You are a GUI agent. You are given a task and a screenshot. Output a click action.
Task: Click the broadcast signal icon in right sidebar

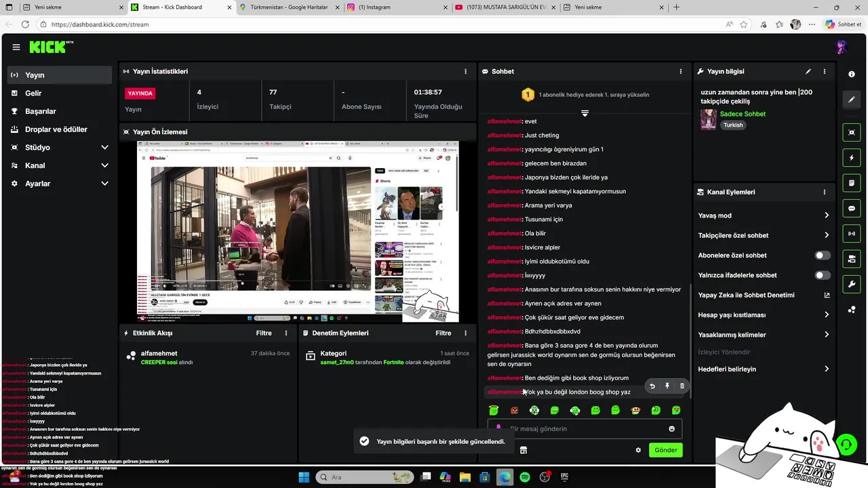852,234
